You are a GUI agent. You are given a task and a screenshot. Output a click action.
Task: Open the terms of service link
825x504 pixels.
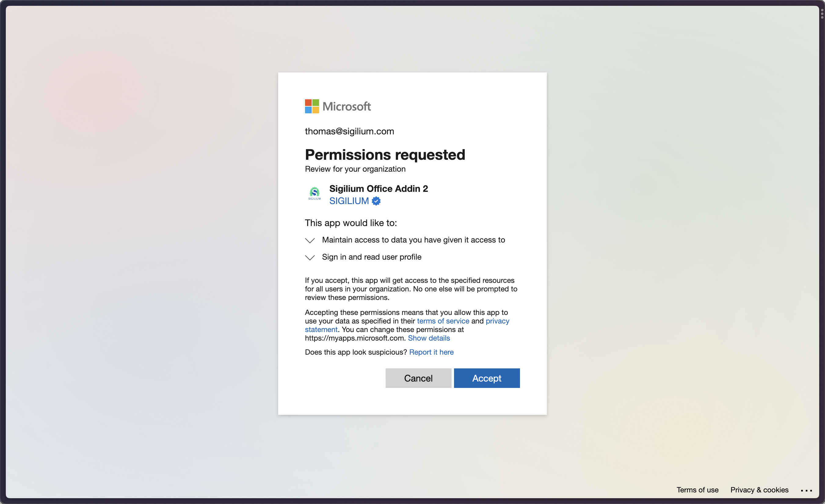click(443, 321)
